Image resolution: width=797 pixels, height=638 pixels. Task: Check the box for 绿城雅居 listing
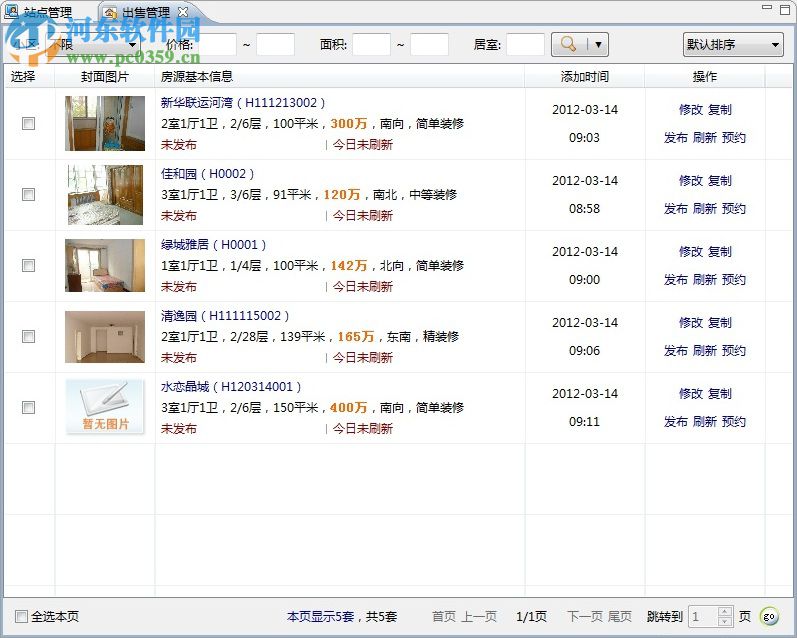pos(28,266)
